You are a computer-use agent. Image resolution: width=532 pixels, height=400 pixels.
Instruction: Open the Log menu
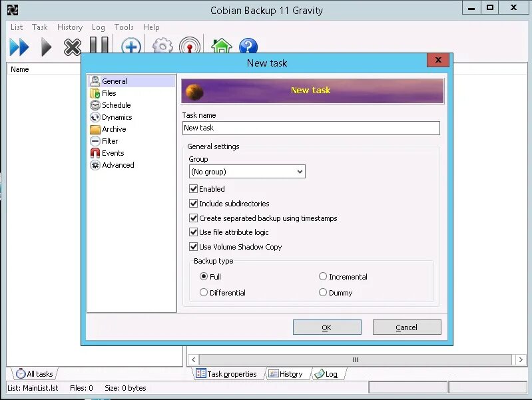98,27
